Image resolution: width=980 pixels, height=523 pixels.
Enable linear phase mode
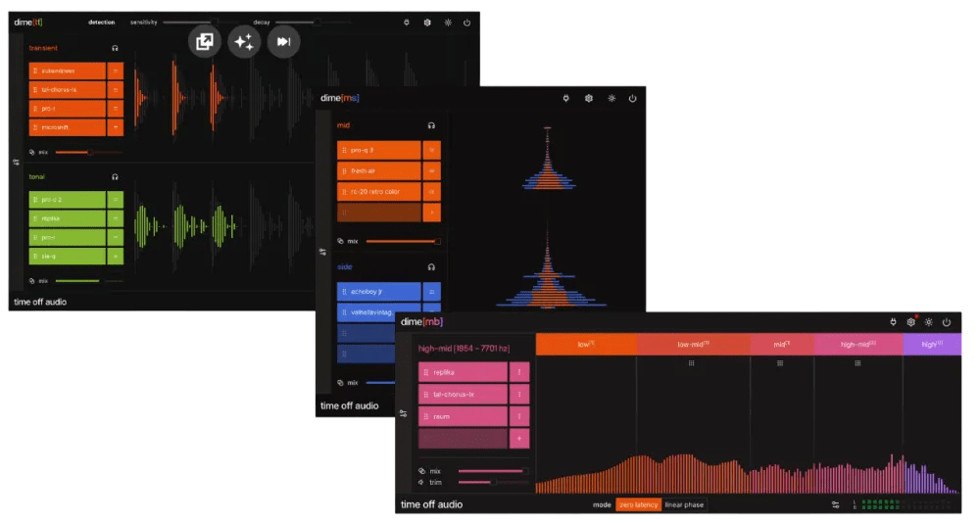(684, 504)
